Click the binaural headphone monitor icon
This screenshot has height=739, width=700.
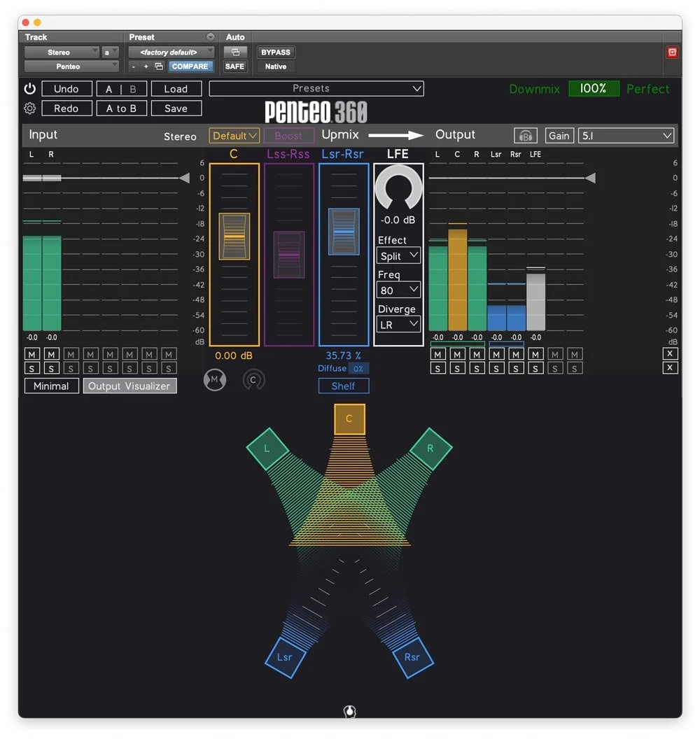(525, 136)
